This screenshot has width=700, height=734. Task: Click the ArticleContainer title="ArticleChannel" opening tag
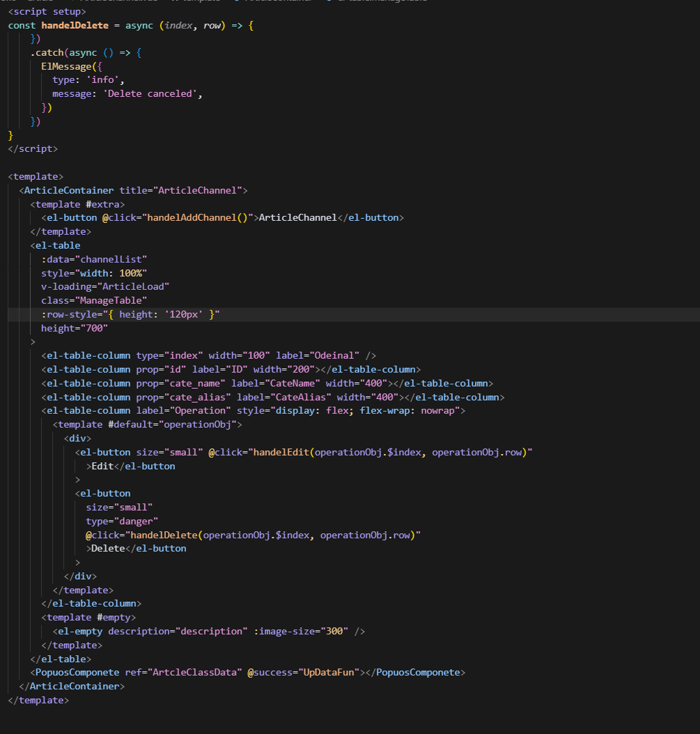coord(134,191)
